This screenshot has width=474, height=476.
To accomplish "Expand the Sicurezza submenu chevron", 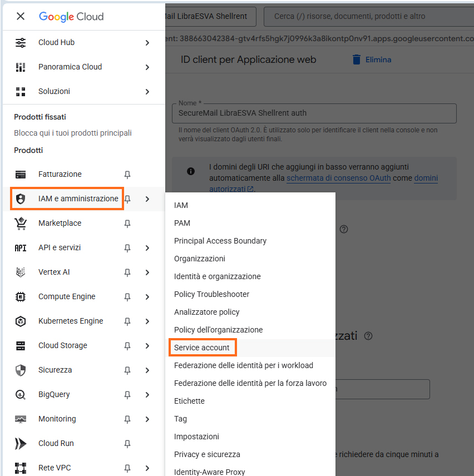I will (147, 370).
